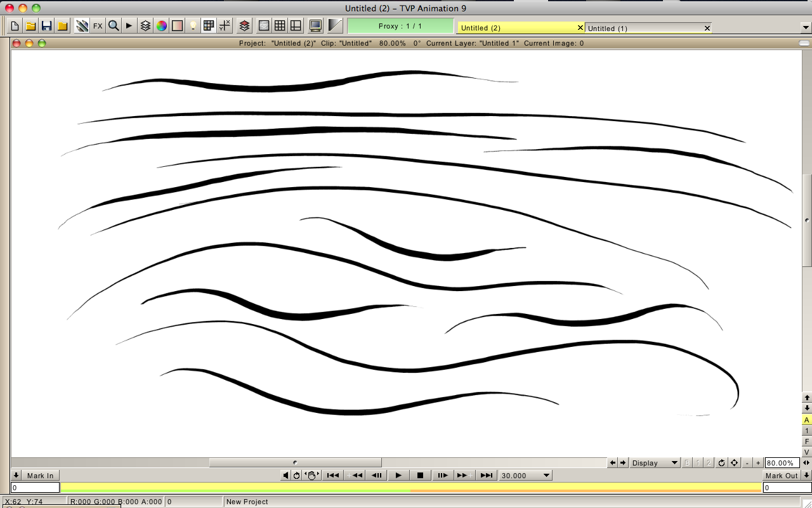Image resolution: width=812 pixels, height=508 pixels.
Task: Toggle the B display button
Action: (687, 463)
